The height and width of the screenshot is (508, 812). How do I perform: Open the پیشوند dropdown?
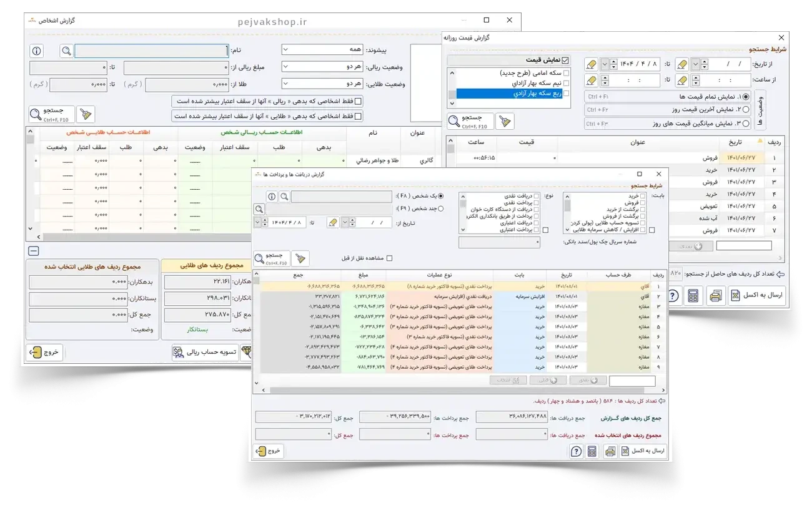click(x=322, y=50)
